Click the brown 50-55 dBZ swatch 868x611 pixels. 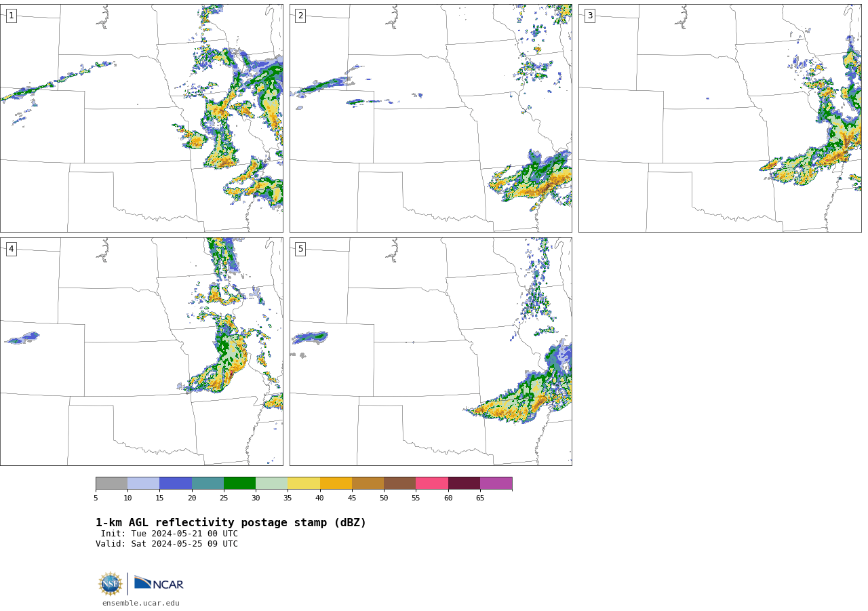[399, 483]
